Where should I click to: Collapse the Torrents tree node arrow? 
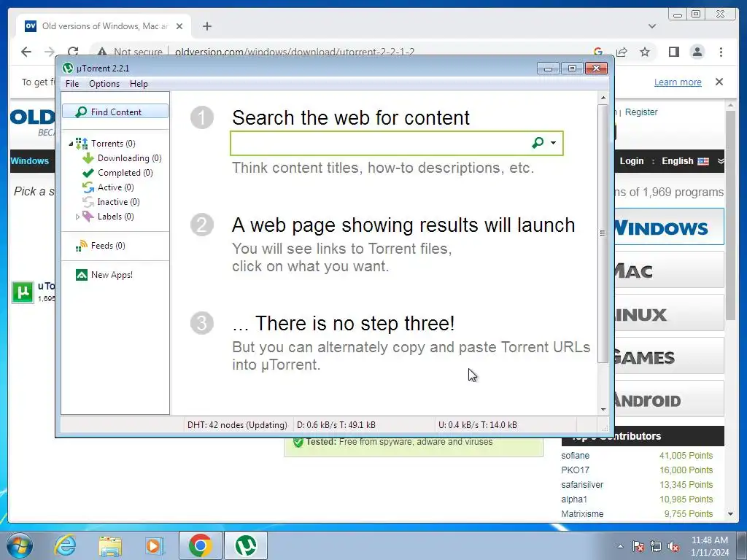click(71, 144)
